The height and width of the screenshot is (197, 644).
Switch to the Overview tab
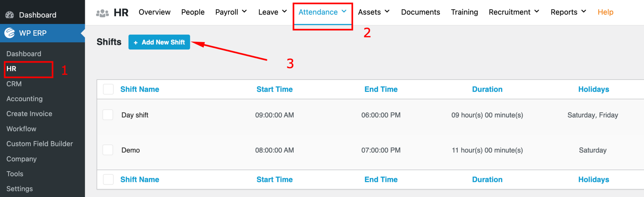(x=154, y=12)
